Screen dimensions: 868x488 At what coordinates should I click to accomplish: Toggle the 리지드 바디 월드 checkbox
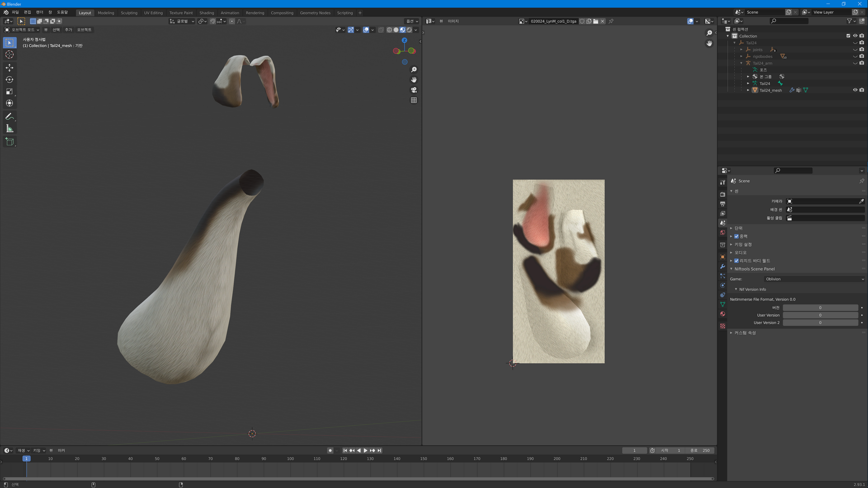(736, 261)
